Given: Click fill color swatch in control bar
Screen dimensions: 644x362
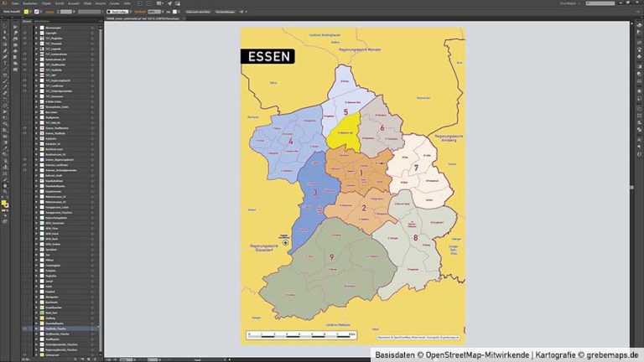Looking at the screenshot, I should [x=26, y=12].
